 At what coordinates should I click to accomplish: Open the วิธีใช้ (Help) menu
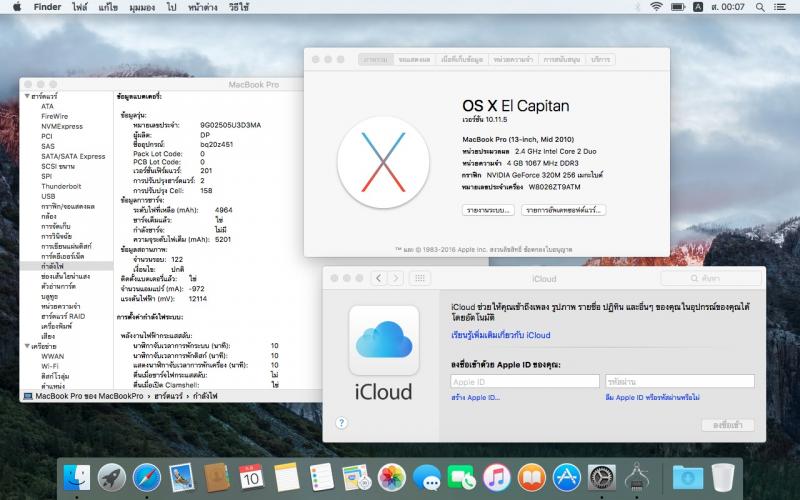point(239,7)
